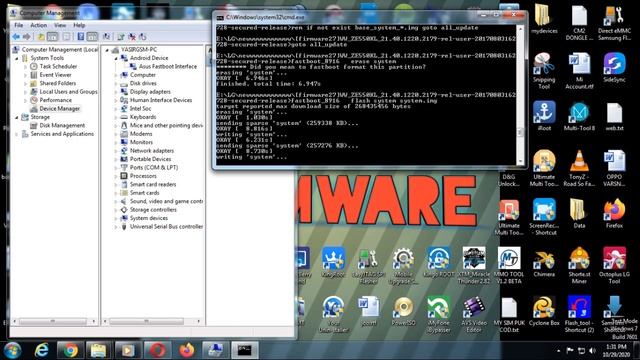Viewport: 640px width, 360px height.
Task: Open the Data folder on desktop
Action: (x=579, y=213)
